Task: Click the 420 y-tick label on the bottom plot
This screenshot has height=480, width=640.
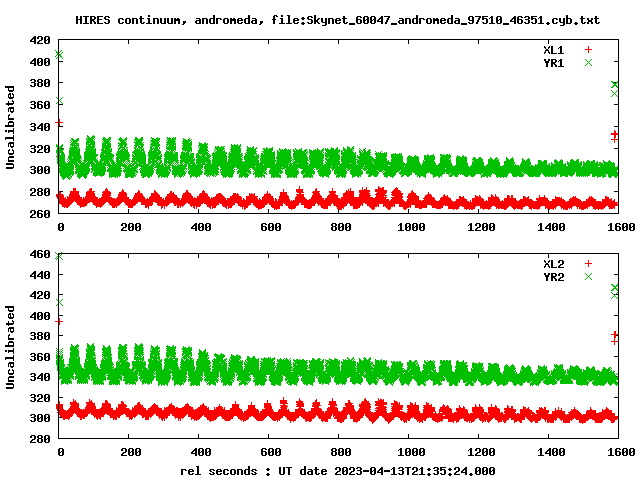Action: click(x=40, y=295)
